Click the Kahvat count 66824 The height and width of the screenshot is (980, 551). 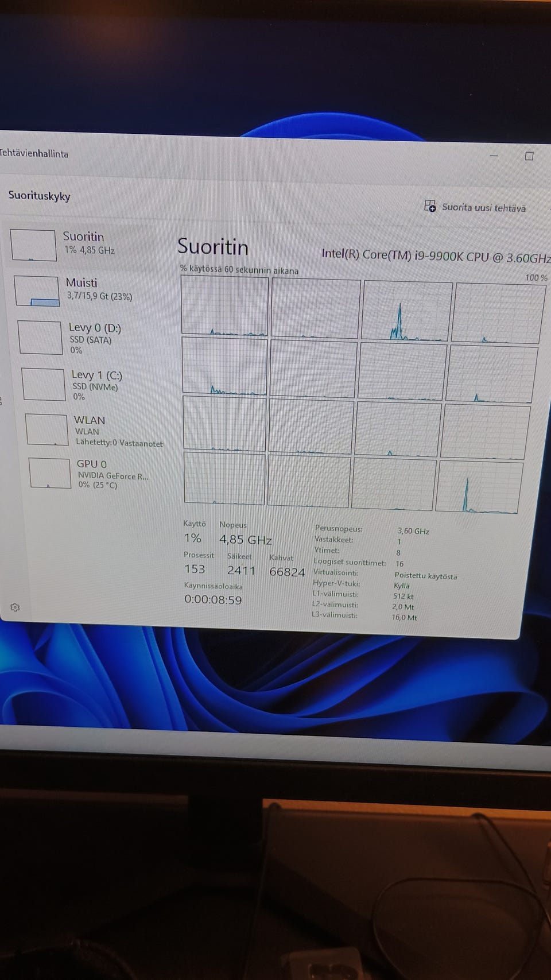coord(287,572)
